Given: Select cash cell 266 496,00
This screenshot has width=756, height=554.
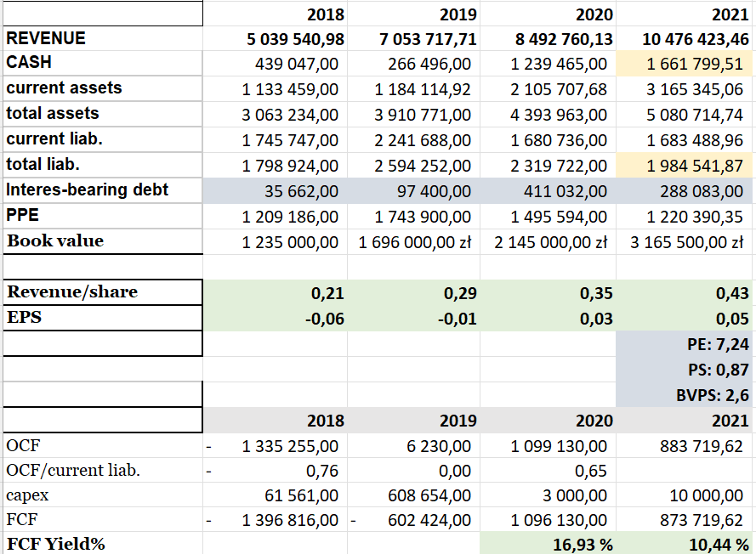Looking at the screenshot, I should coord(413,64).
